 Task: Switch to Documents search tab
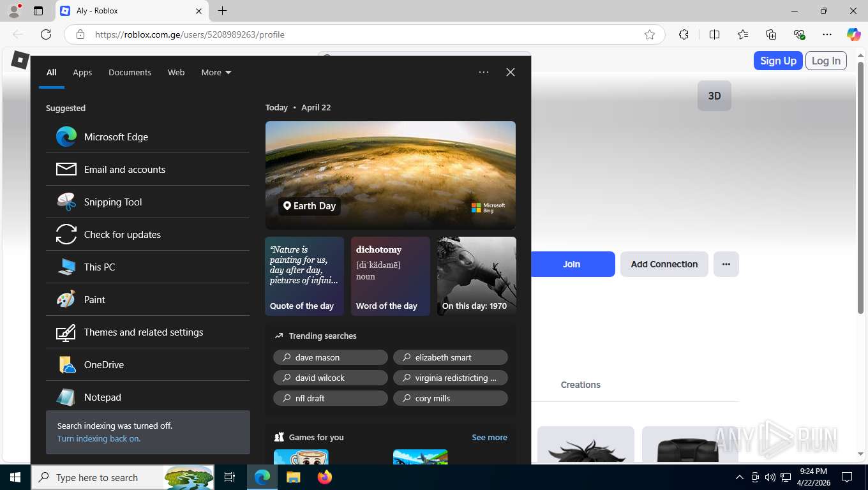[130, 72]
